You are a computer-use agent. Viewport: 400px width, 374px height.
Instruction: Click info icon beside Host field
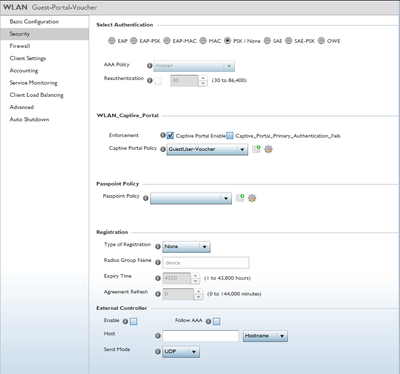click(158, 336)
